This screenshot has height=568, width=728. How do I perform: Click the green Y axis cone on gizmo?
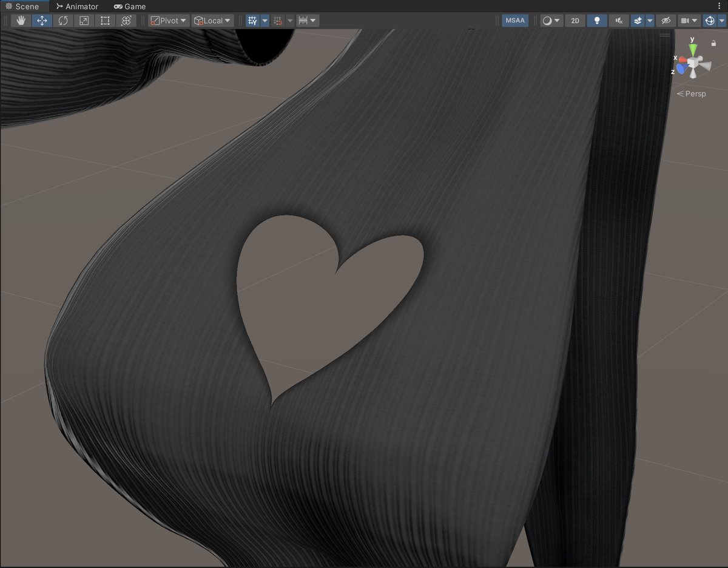coord(693,47)
